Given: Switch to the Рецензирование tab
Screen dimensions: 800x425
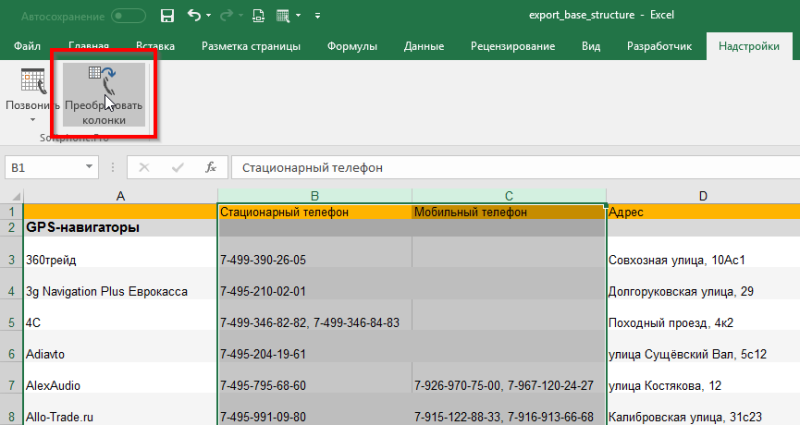Looking at the screenshot, I should pyautogui.click(x=512, y=46).
